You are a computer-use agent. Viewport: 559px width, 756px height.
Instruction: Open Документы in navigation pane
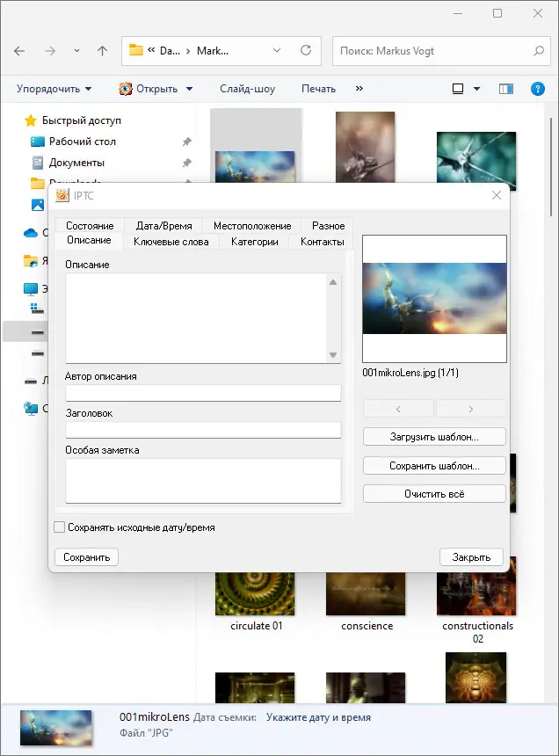[x=76, y=163]
